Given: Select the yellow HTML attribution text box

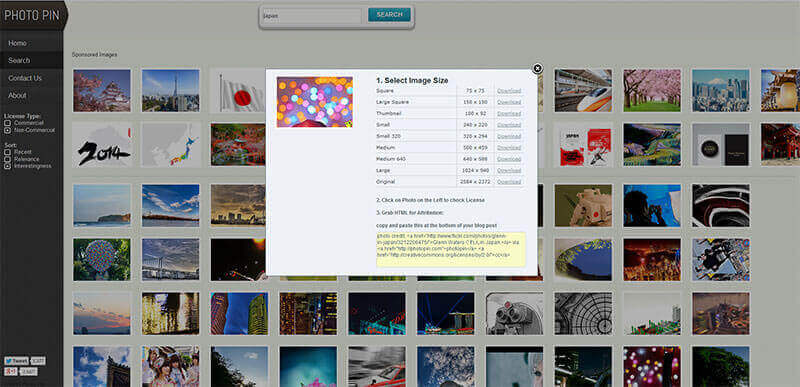Looking at the screenshot, I should click(451, 249).
